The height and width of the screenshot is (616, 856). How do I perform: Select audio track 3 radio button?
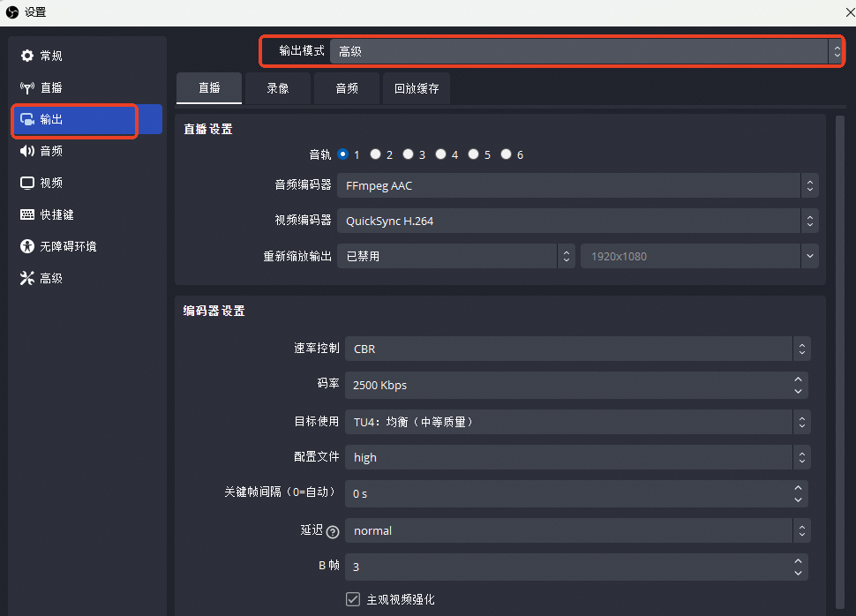[408, 154]
